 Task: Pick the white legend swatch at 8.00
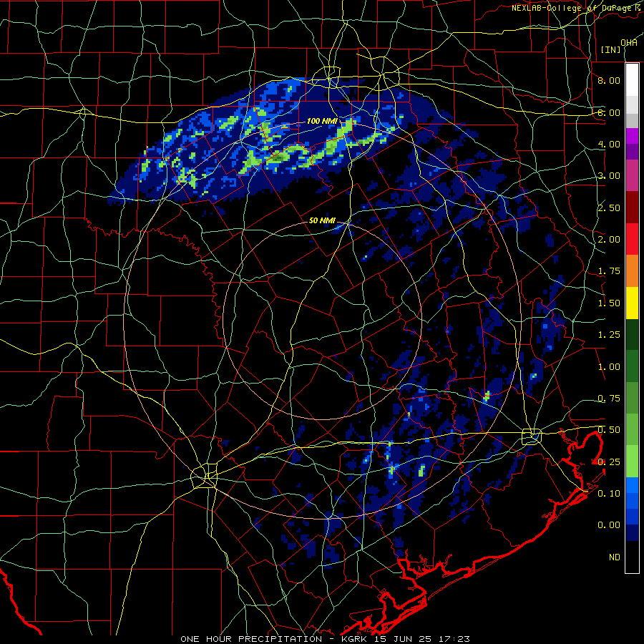click(632, 79)
